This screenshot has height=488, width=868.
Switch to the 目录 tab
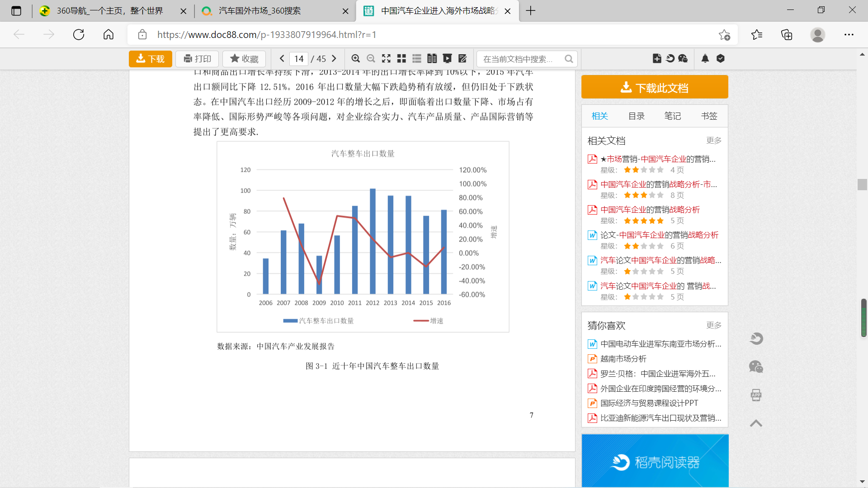pos(636,116)
